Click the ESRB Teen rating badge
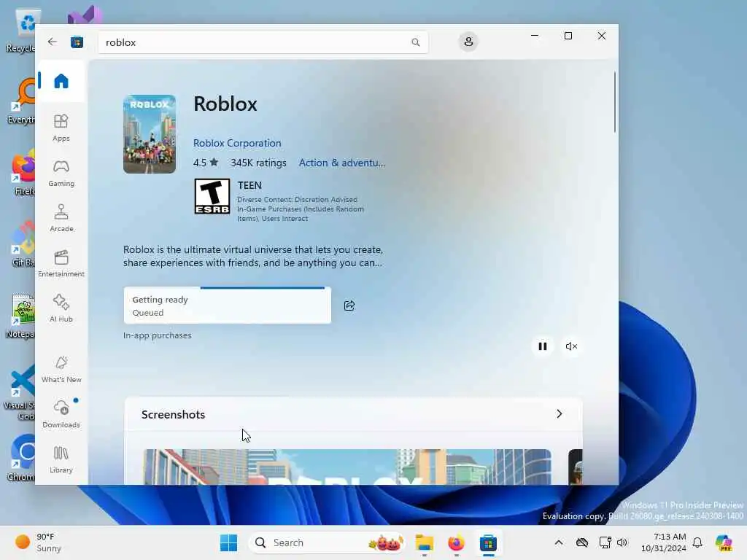This screenshot has height=560, width=747. tap(212, 196)
